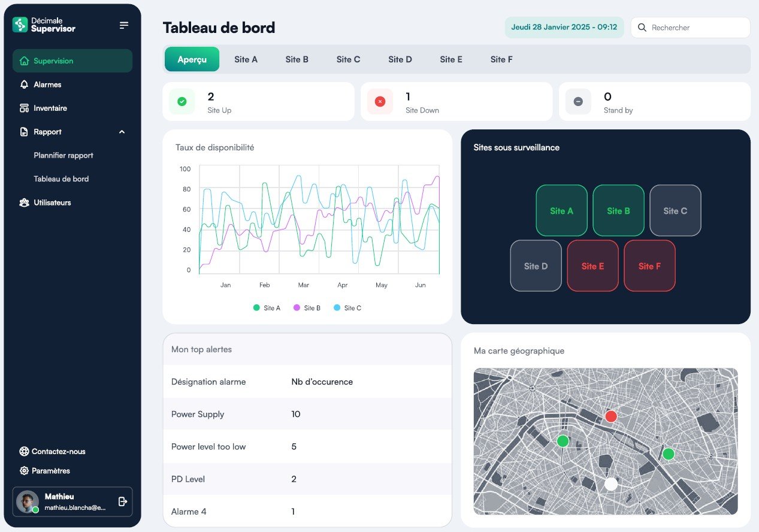Click the Rechercher search field

695,28
